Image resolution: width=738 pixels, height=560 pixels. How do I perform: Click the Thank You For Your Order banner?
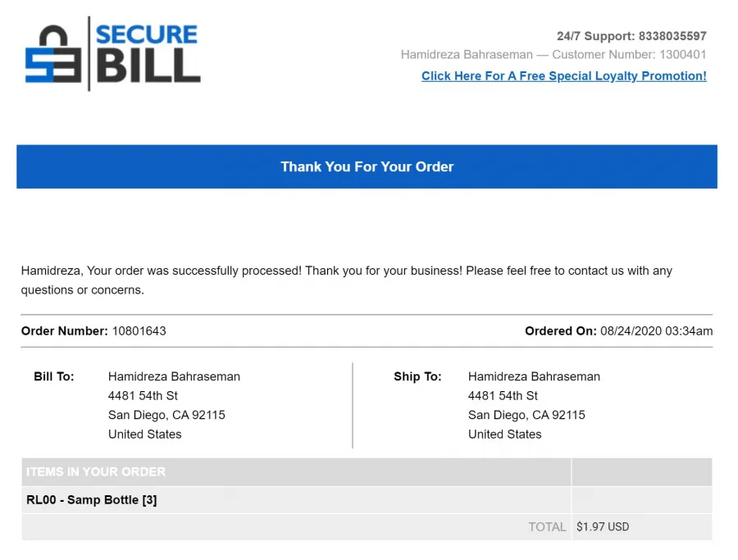(367, 166)
